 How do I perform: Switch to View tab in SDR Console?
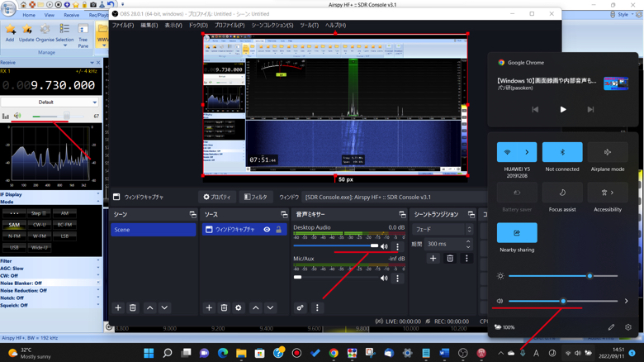(50, 15)
